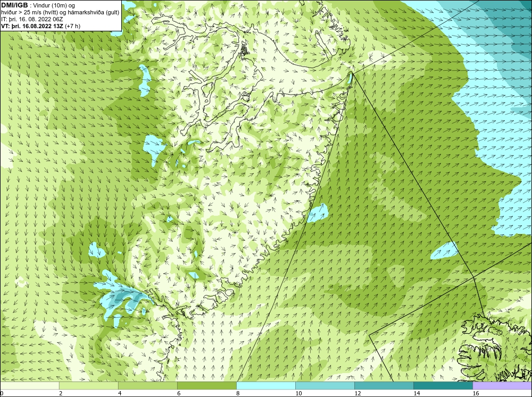Click the 10–12 m/s cyan legend swatch
The height and width of the screenshot is (397, 532).
pyautogui.click(x=325, y=386)
